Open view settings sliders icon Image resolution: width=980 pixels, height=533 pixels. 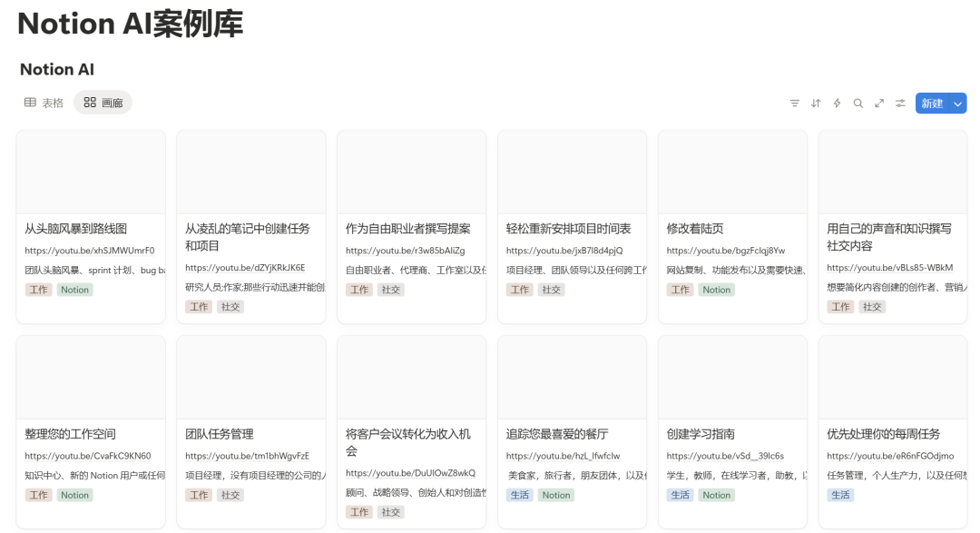point(901,104)
